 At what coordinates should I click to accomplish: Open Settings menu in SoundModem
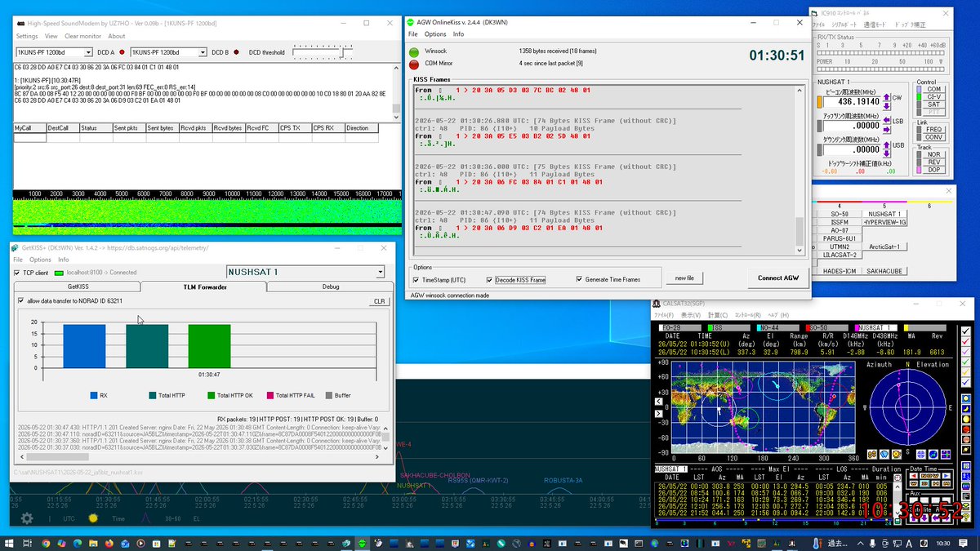pyautogui.click(x=27, y=36)
